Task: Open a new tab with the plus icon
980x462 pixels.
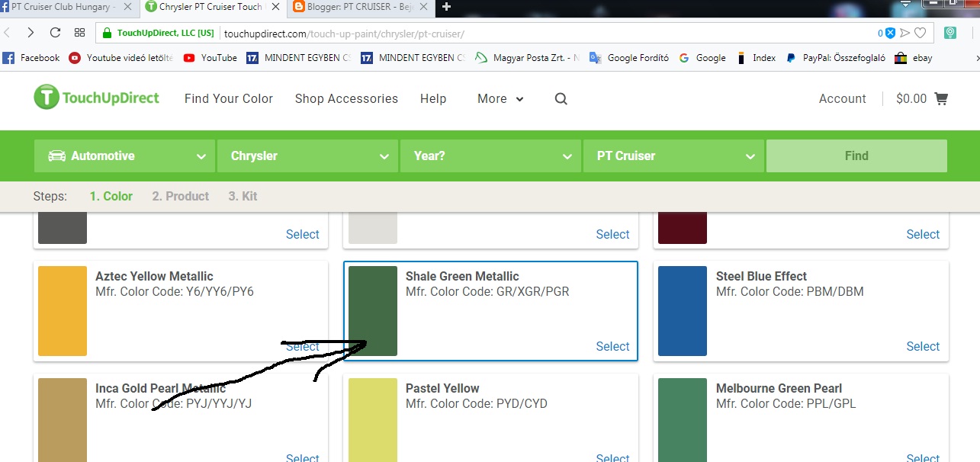Action: (x=446, y=7)
